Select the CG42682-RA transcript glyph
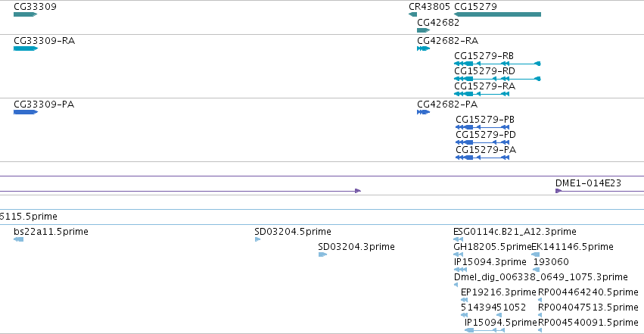644x334 pixels. [424, 48]
